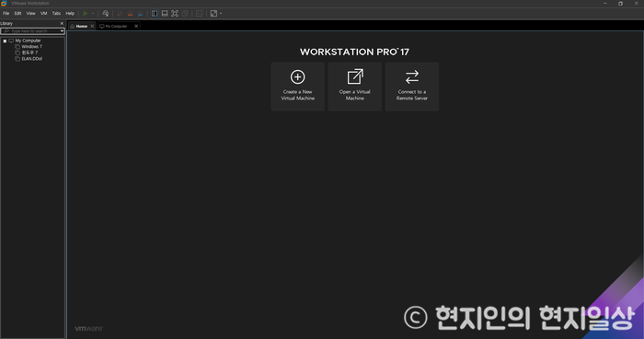Click the stretch guest display icon
This screenshot has width=644, height=339.
click(213, 13)
